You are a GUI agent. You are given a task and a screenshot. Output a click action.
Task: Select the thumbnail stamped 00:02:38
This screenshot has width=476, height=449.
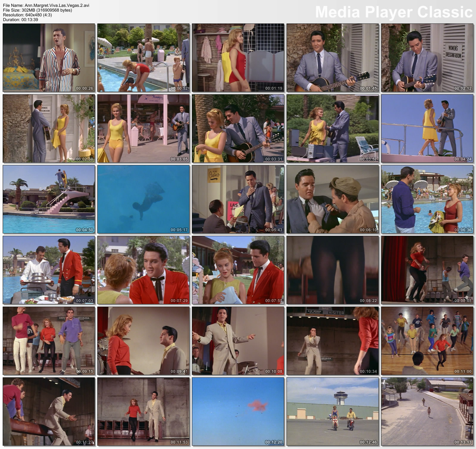pos(49,128)
